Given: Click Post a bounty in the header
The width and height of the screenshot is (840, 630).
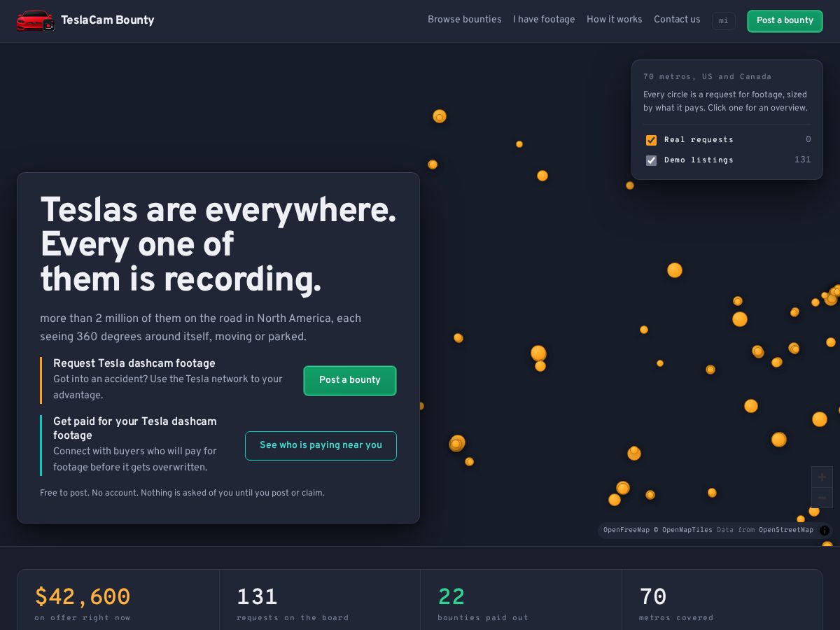Looking at the screenshot, I should 785,21.
